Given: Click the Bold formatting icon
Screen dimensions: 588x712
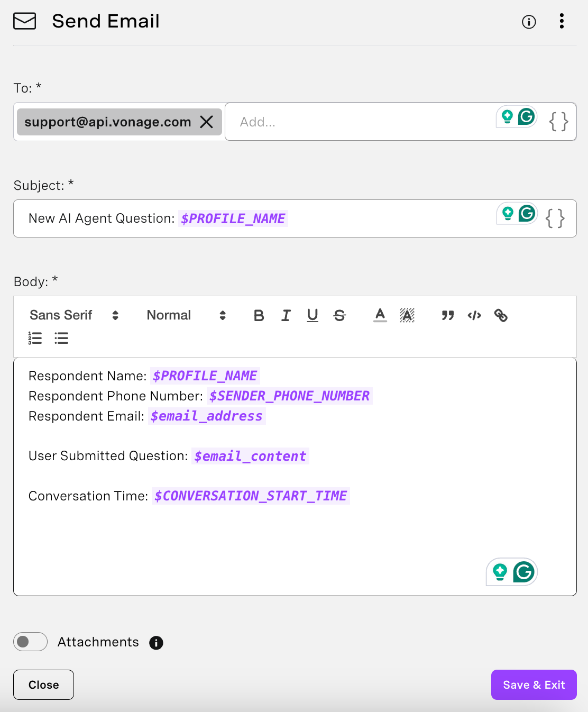Looking at the screenshot, I should [259, 315].
